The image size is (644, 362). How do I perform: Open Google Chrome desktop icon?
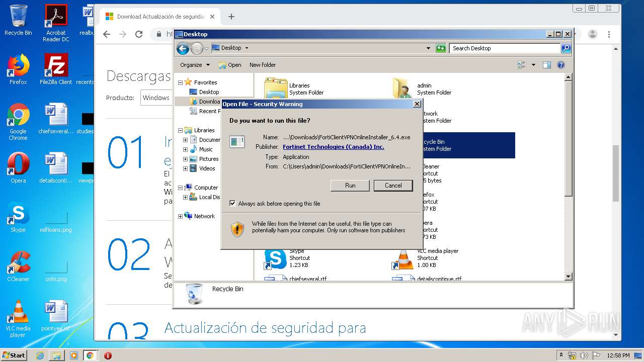18,122
